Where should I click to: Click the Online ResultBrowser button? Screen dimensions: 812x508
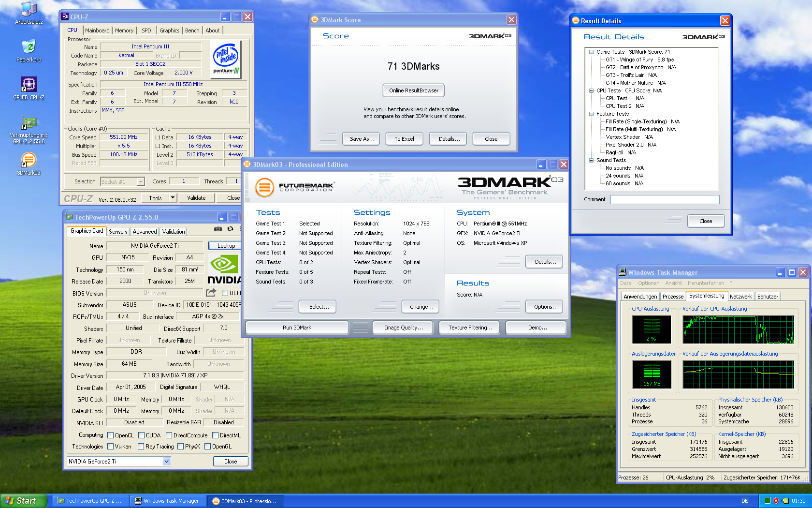coord(414,90)
